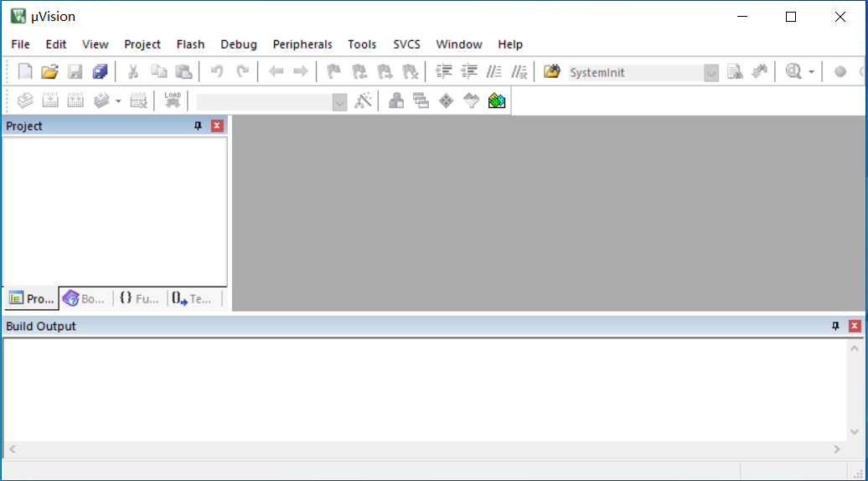Close the Build Output panel
This screenshot has height=481, width=868.
(x=855, y=326)
